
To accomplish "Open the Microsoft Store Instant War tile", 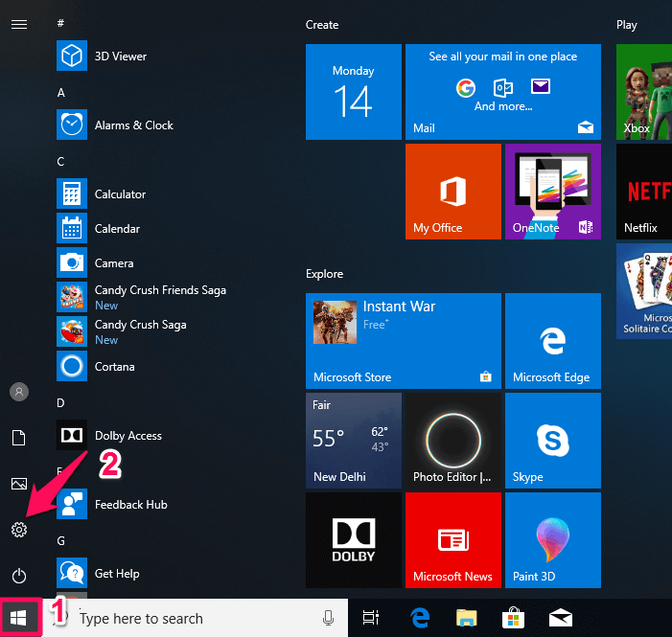I will tap(404, 341).
